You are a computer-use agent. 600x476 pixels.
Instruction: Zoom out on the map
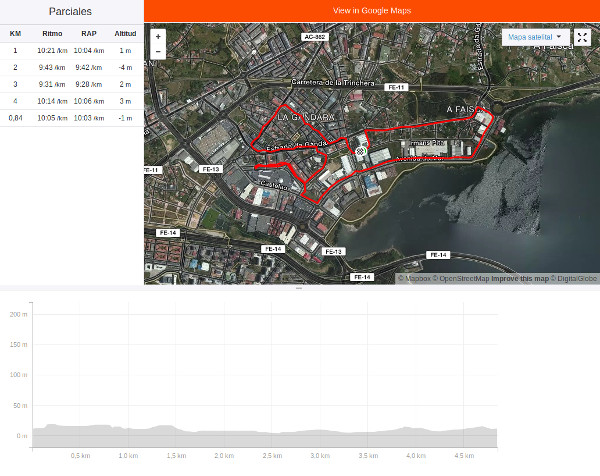coord(158,51)
